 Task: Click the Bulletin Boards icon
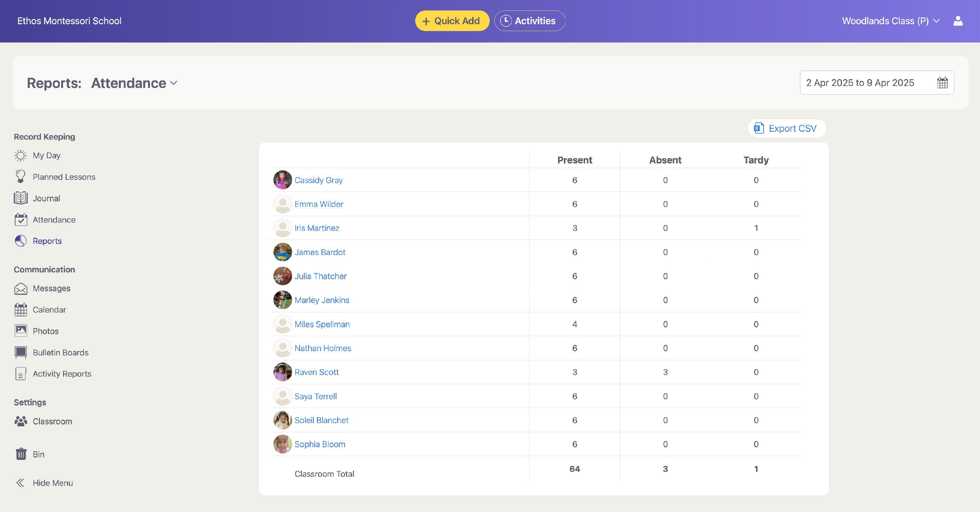point(21,352)
